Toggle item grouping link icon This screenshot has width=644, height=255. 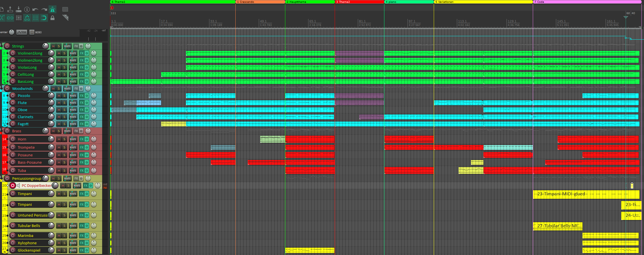pos(10,18)
